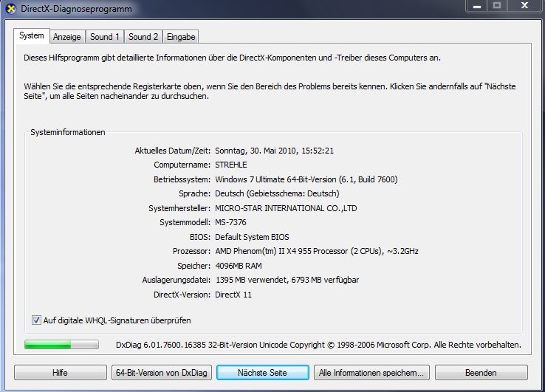
Task: Click the Deutsch (Gebietsschema: Deutsch) value
Action: [277, 193]
